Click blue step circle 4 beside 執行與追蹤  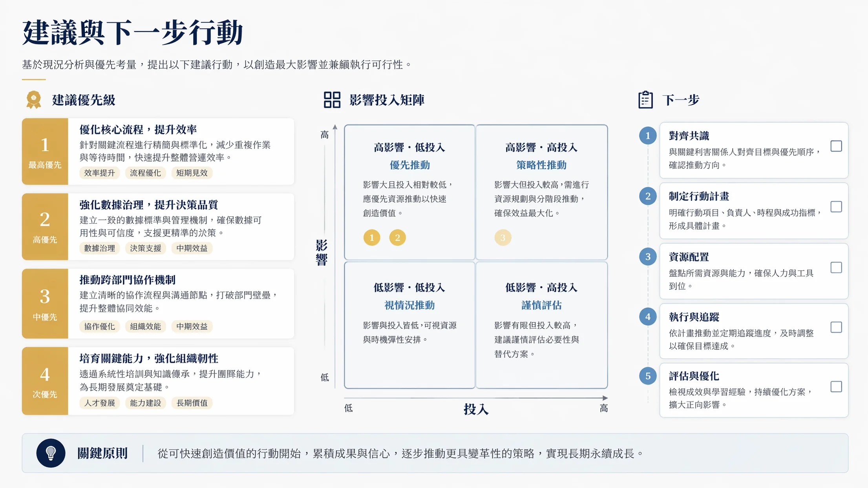tap(648, 317)
